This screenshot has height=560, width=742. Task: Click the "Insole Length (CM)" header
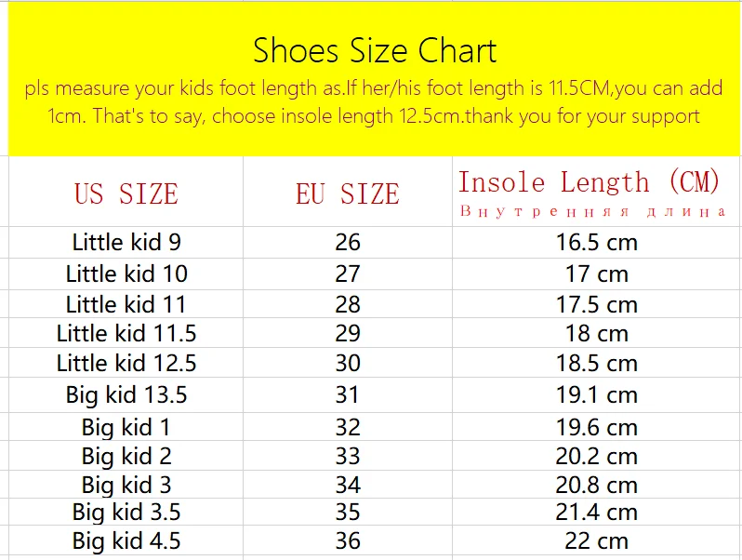tap(590, 182)
